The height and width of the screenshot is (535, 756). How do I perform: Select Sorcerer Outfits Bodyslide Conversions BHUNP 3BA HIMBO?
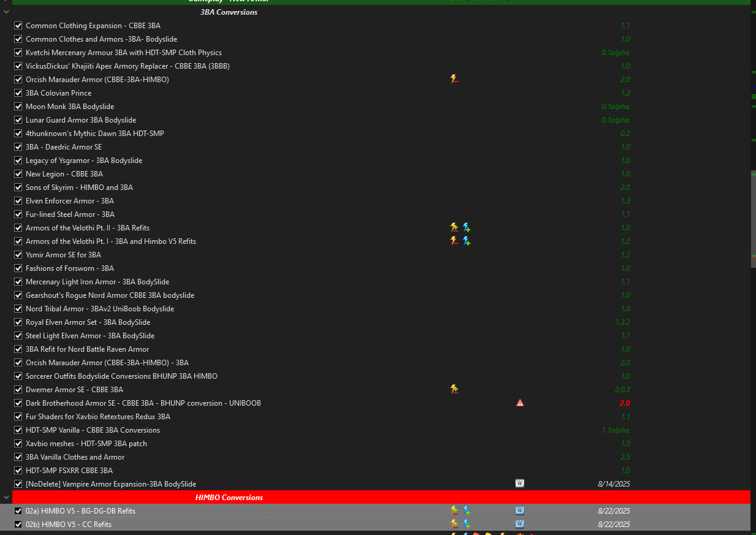point(121,376)
